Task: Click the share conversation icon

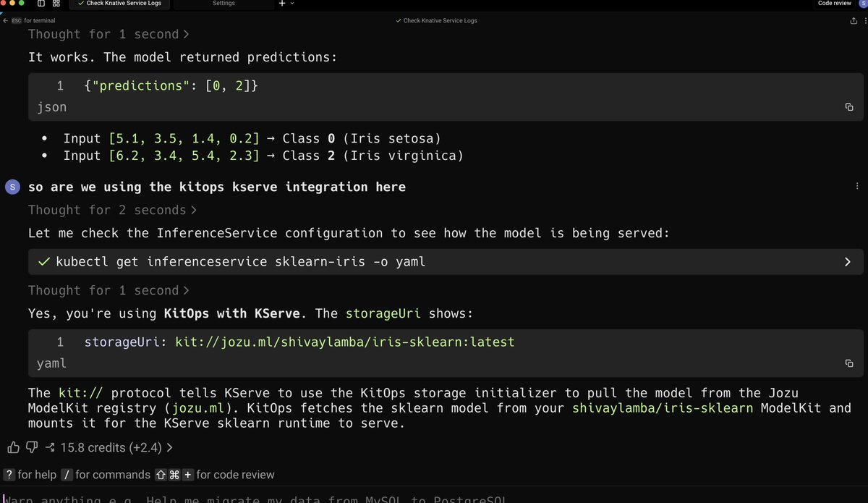Action: coord(854,20)
